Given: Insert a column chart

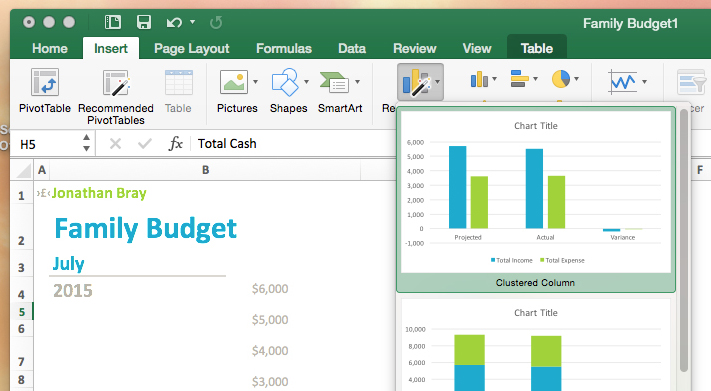Looking at the screenshot, I should pyautogui.click(x=479, y=79).
